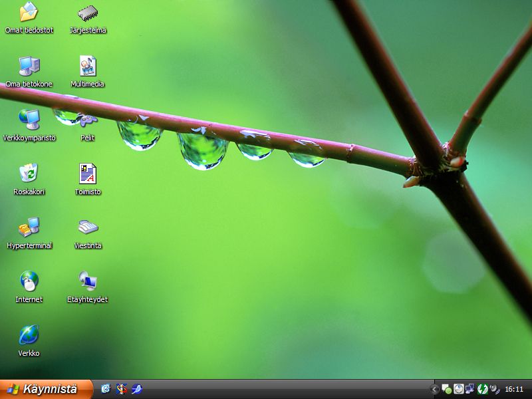Select the Etäyhteydet icon
532x399 pixels.
88,282
